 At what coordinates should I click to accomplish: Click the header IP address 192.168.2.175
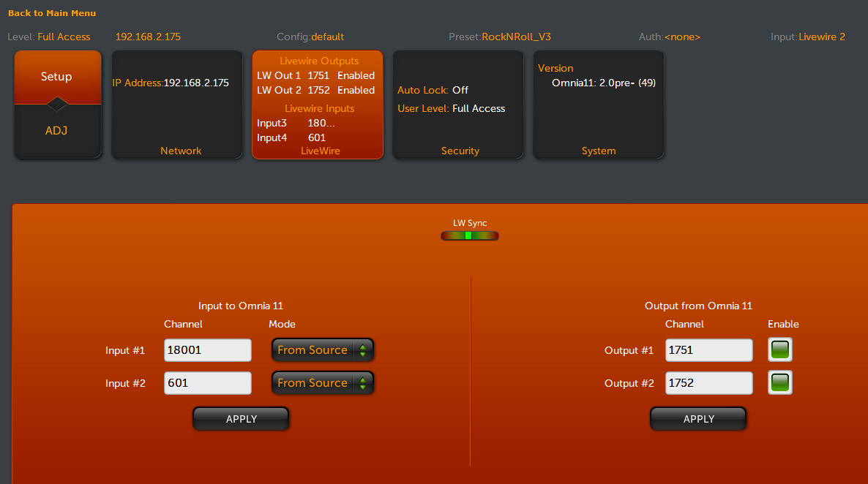(148, 37)
